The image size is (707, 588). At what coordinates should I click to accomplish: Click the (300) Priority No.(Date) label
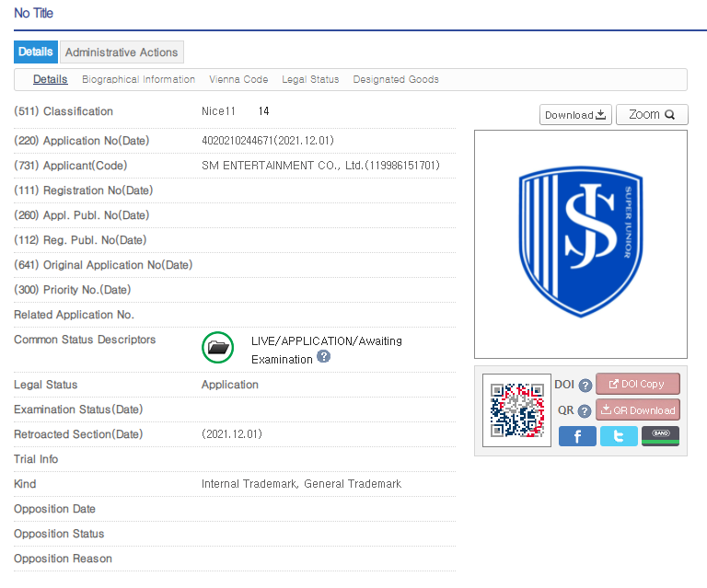(x=73, y=289)
